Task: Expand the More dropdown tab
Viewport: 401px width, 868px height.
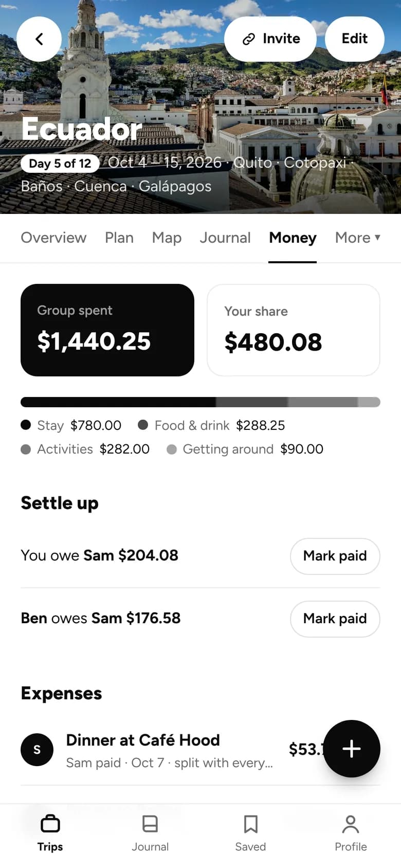Action: pyautogui.click(x=358, y=238)
